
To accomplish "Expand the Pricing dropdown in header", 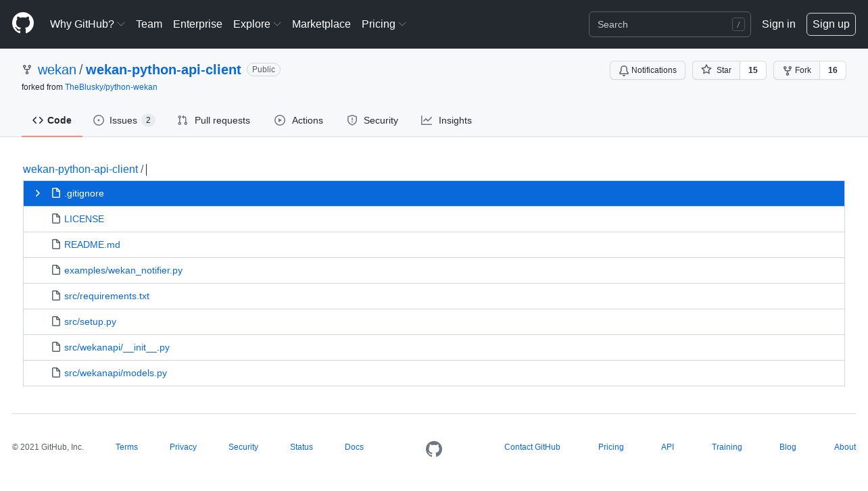I will [x=383, y=24].
